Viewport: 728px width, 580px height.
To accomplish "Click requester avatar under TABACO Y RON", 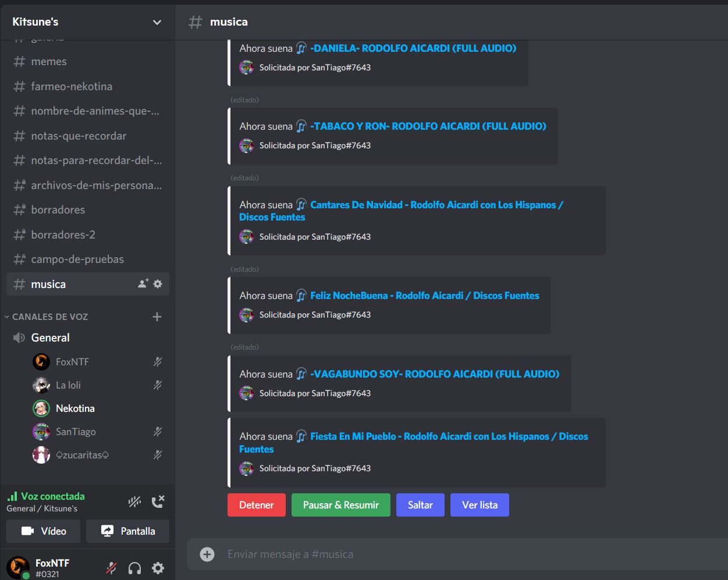I will coord(247,145).
